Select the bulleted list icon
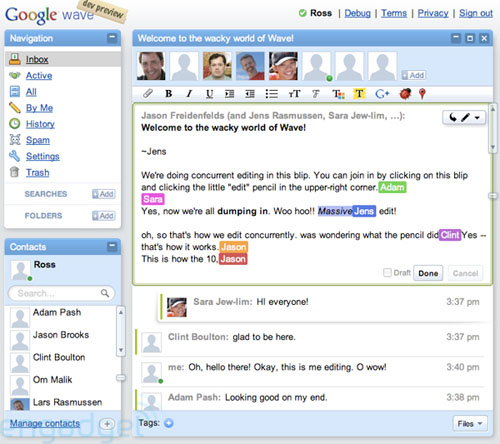 point(272,94)
